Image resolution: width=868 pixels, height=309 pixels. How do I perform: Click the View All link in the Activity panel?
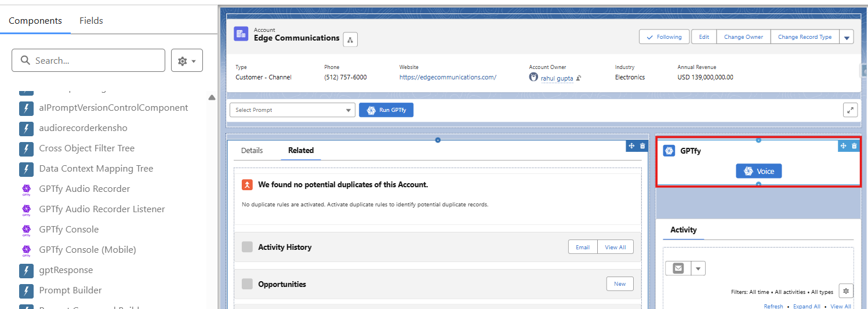click(841, 306)
